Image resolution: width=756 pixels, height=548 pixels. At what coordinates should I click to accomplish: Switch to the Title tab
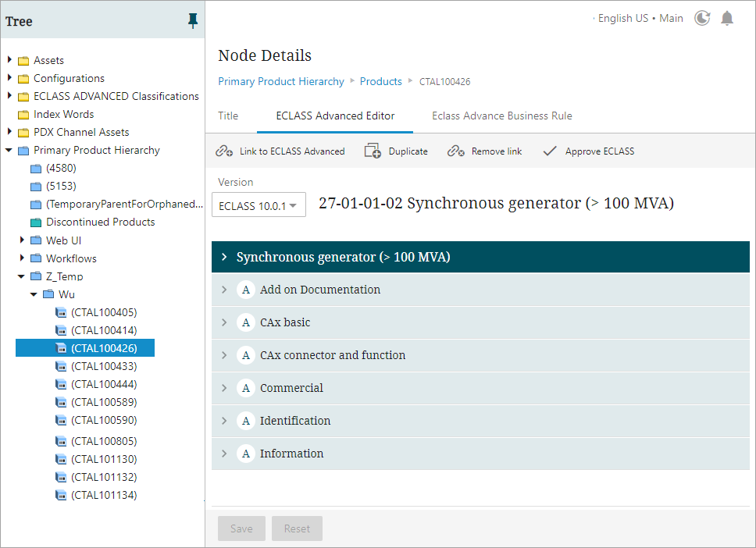coord(228,115)
